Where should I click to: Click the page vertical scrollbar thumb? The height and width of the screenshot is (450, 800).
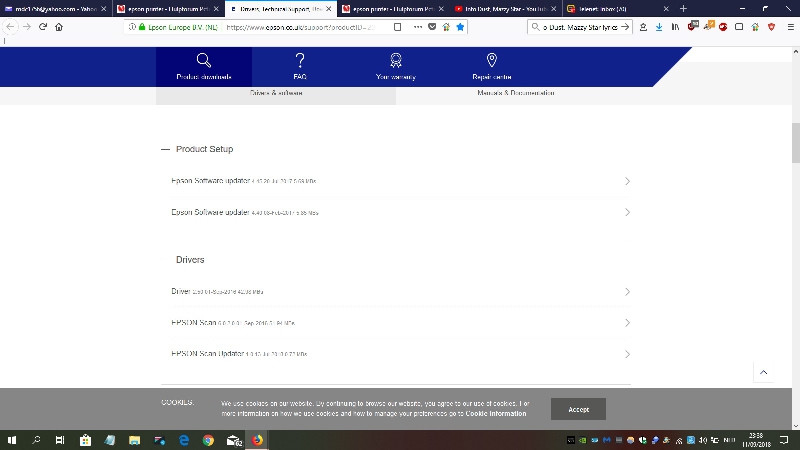point(795,143)
